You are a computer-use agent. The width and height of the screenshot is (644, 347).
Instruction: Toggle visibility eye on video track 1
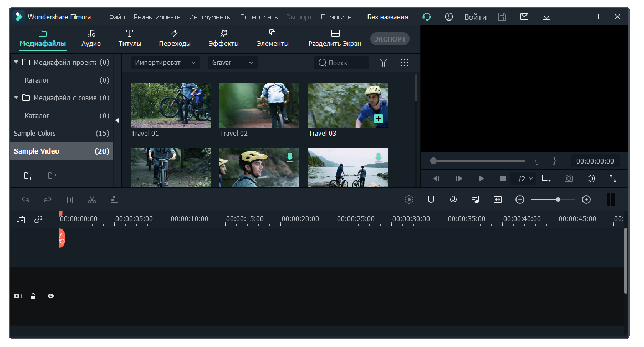click(x=50, y=296)
